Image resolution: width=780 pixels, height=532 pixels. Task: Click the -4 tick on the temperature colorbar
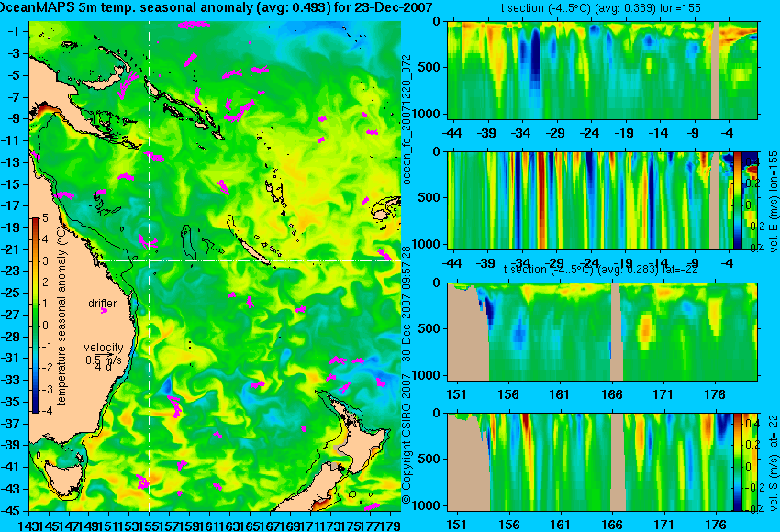click(45, 411)
